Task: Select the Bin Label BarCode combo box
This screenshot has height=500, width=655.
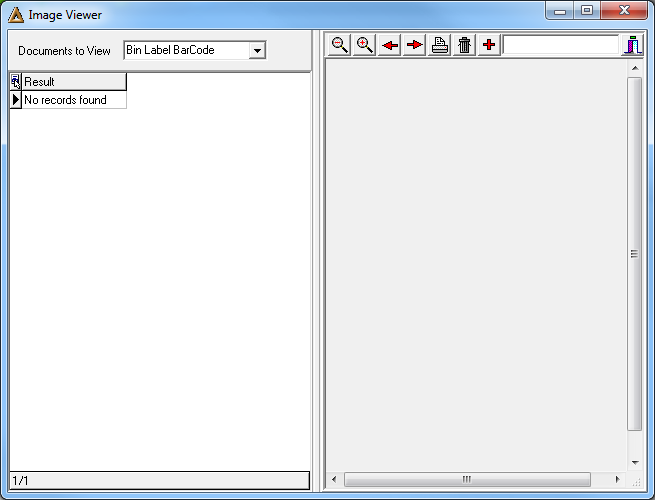Action: (x=195, y=50)
